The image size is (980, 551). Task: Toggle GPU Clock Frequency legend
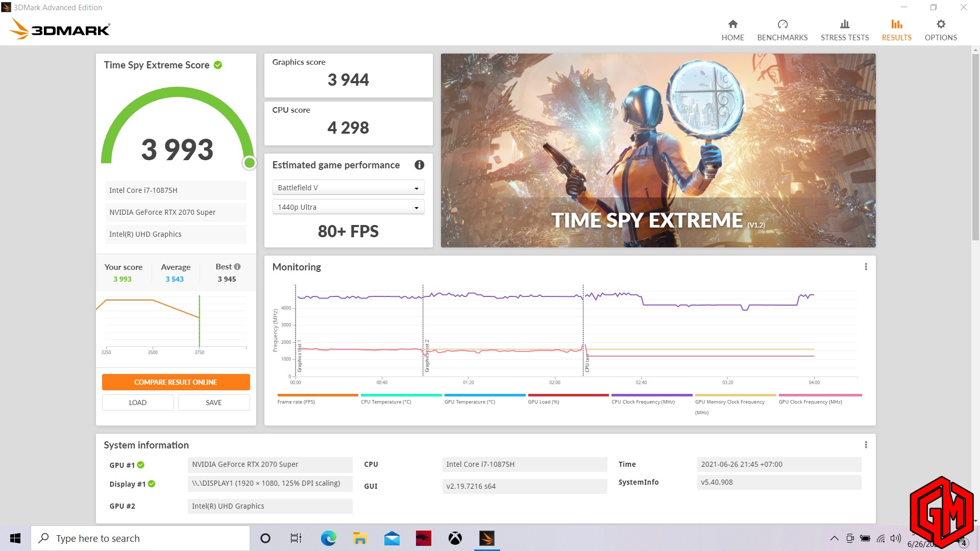(820, 399)
